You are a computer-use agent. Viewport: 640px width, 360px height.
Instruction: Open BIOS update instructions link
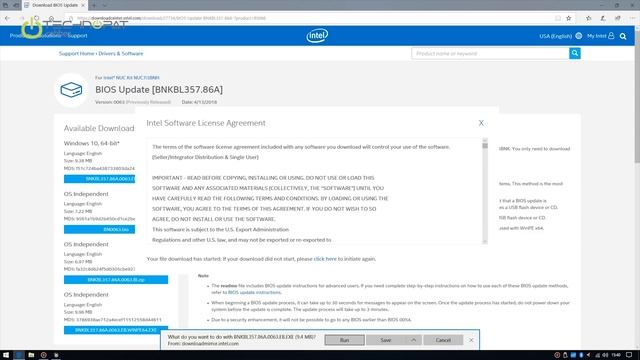coord(254,292)
